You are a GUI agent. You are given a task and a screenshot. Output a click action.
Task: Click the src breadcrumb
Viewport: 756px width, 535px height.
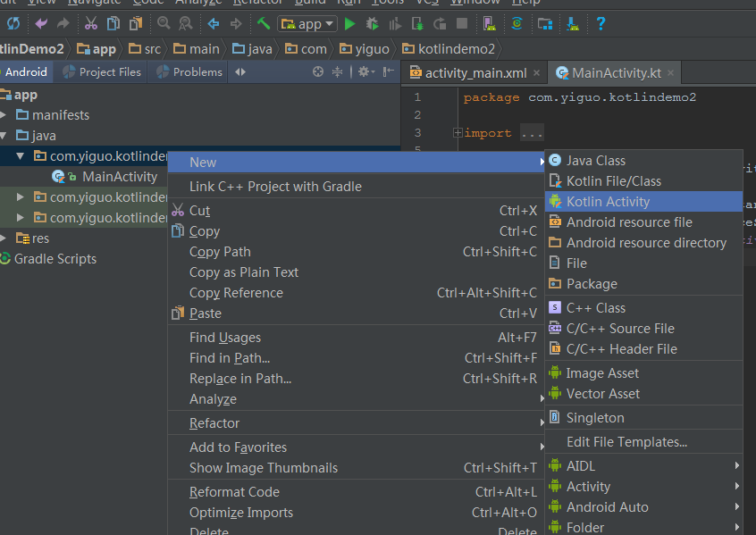145,49
